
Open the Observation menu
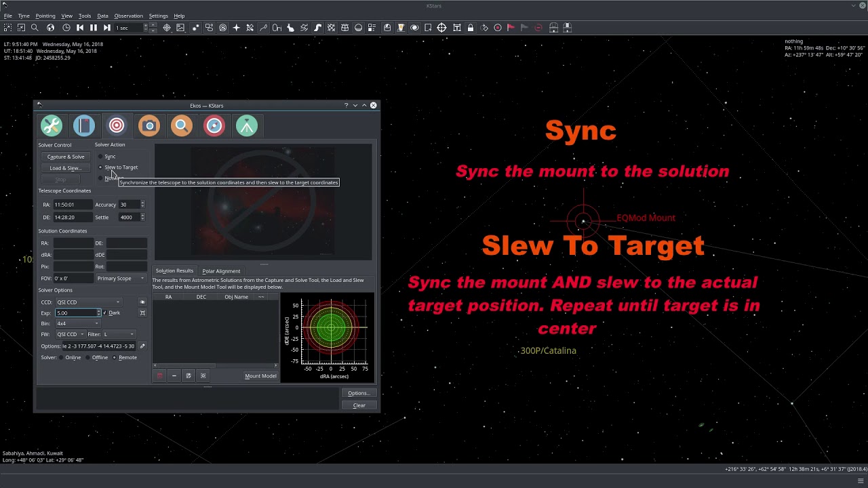coord(128,16)
